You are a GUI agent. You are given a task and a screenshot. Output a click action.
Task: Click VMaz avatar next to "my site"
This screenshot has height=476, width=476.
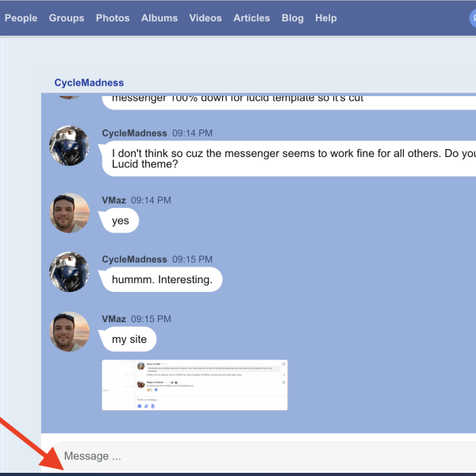point(70,332)
